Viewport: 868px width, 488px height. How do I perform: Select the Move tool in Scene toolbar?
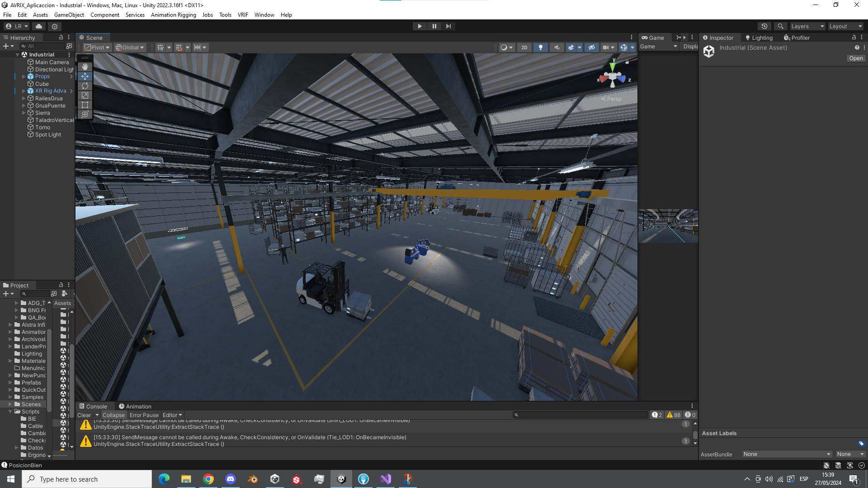pyautogui.click(x=85, y=76)
